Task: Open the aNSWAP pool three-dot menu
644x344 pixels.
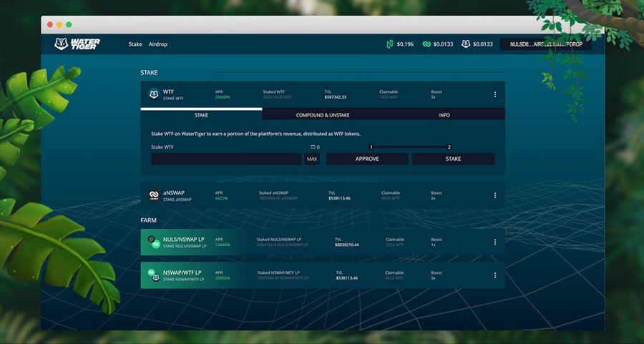Action: click(x=495, y=195)
